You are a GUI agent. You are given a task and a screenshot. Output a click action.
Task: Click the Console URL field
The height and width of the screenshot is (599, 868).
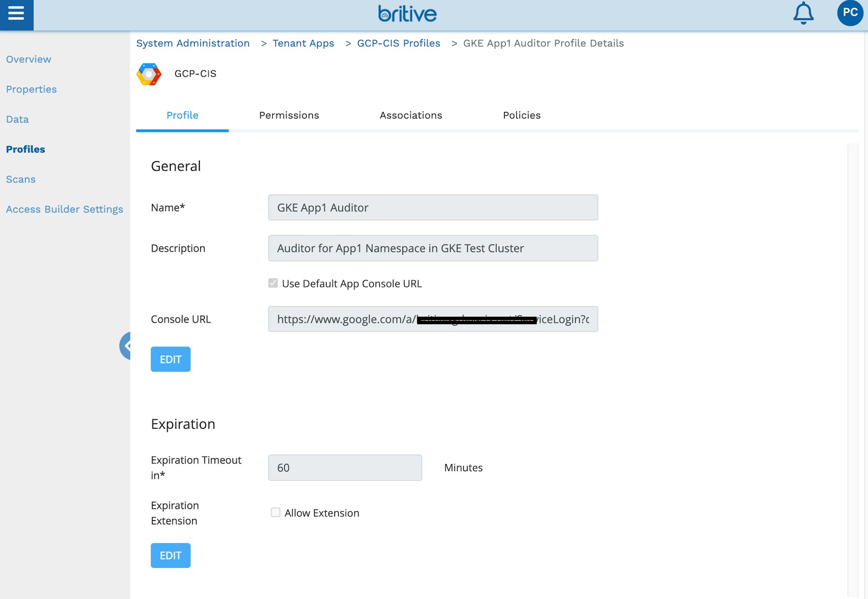pyautogui.click(x=433, y=319)
